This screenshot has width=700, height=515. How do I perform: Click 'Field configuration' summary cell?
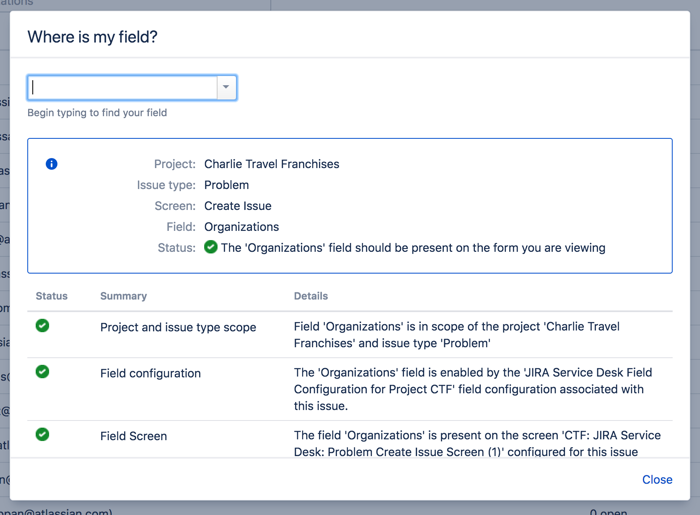click(150, 373)
